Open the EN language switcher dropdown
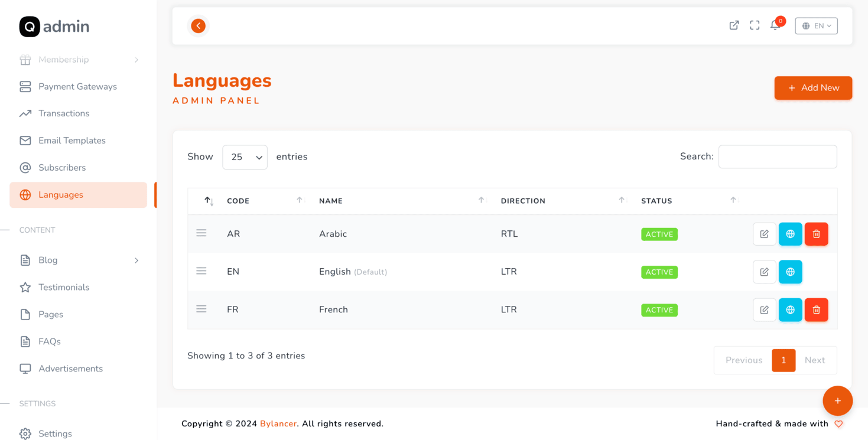The width and height of the screenshot is (868, 440). (x=816, y=26)
